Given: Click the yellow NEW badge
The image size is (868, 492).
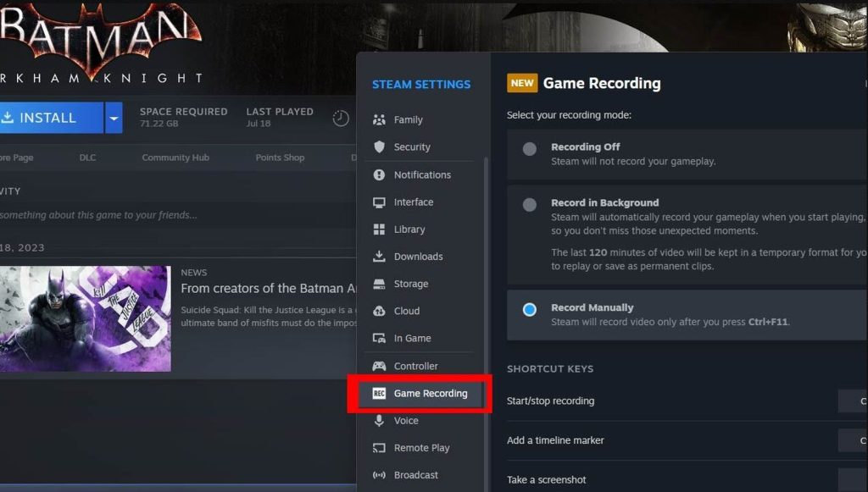Looking at the screenshot, I should pos(522,83).
